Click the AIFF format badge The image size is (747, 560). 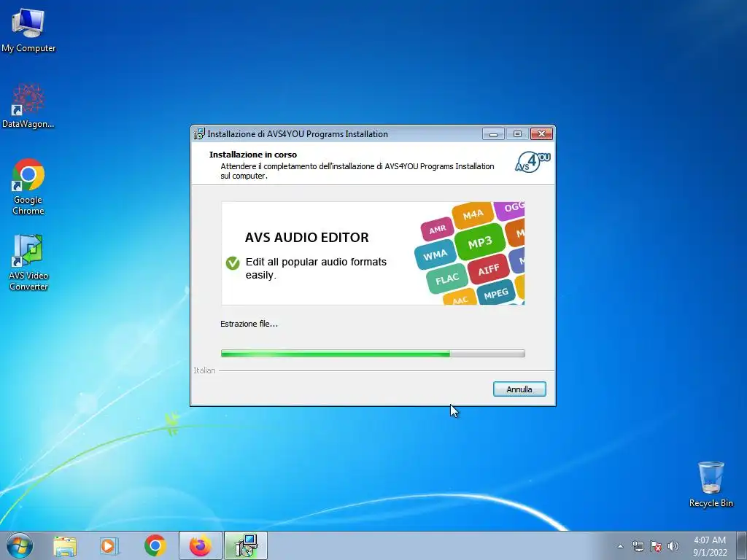click(488, 270)
